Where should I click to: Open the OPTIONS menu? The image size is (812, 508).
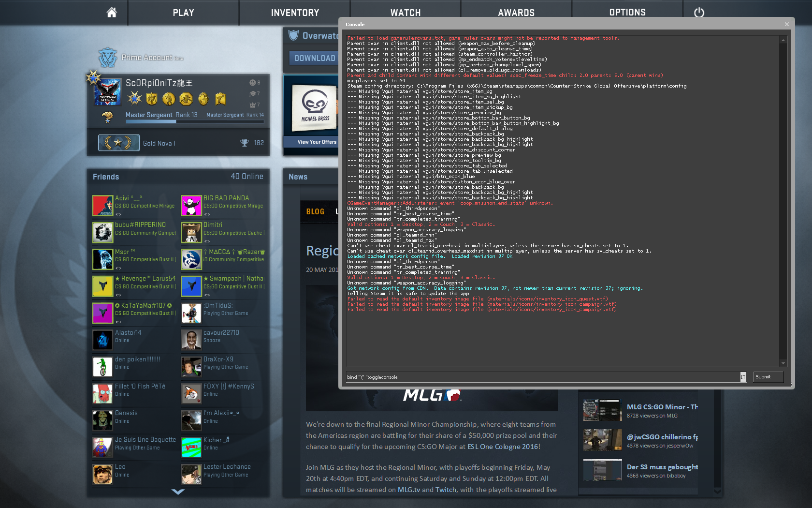(x=627, y=13)
